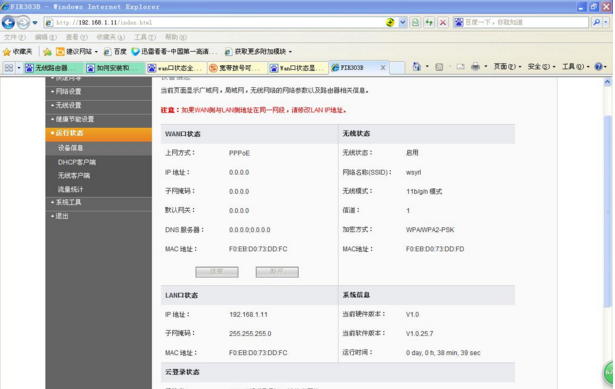This screenshot has height=389, width=615.
Task: Click the blue Help question icon
Action: point(599,67)
